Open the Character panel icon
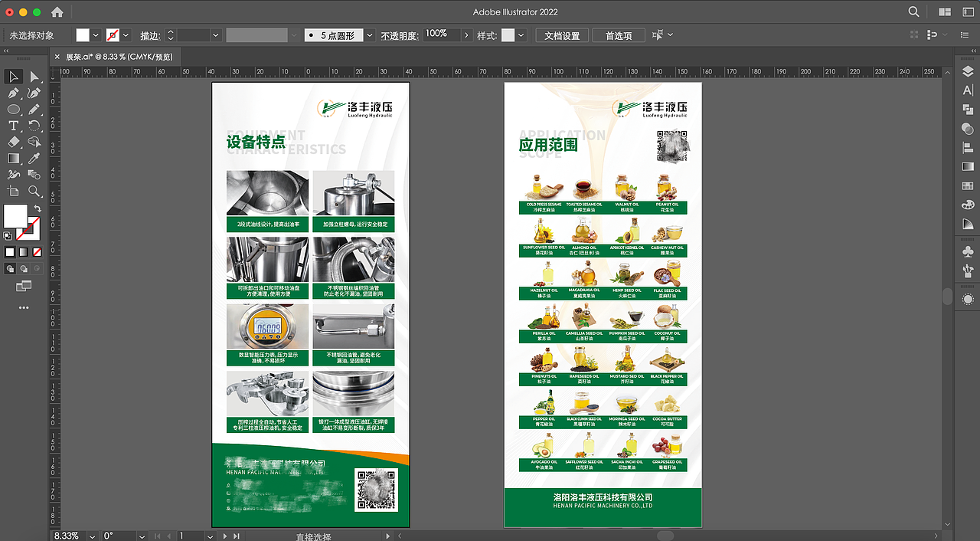Image resolution: width=980 pixels, height=541 pixels. pyautogui.click(x=968, y=90)
